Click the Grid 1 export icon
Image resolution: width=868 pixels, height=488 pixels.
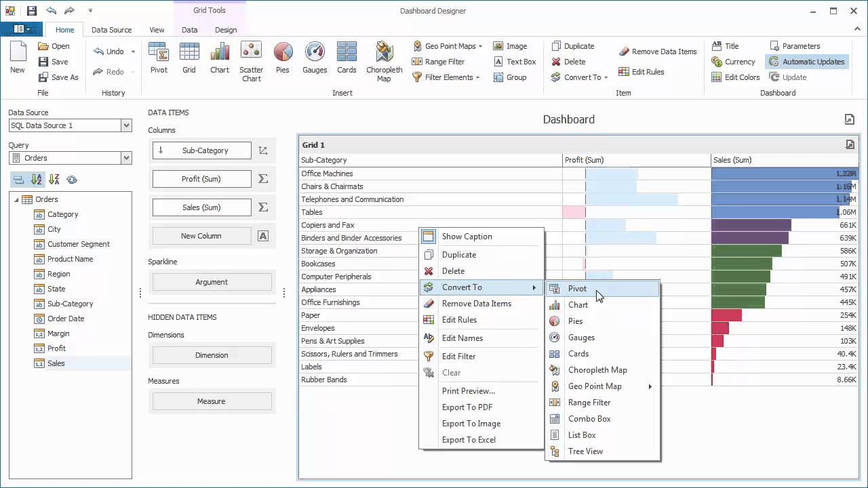tap(850, 144)
